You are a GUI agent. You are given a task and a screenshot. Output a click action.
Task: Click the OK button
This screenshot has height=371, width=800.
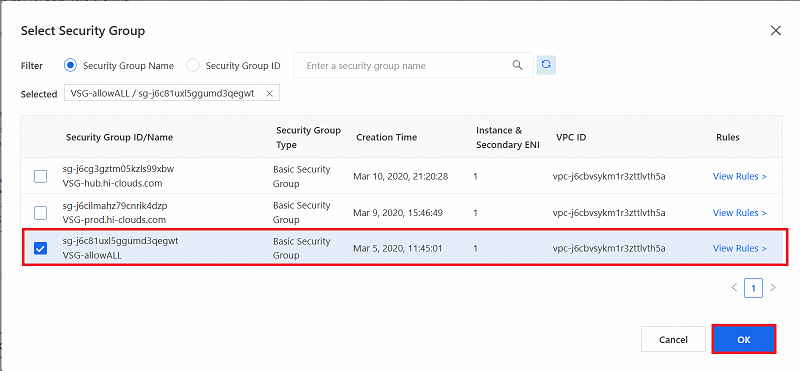744,339
